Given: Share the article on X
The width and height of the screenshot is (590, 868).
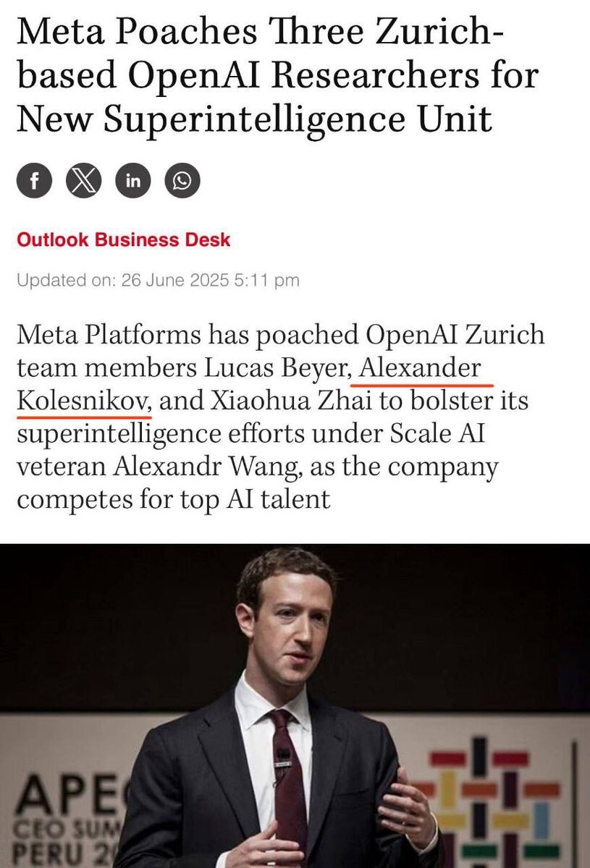Looking at the screenshot, I should [x=84, y=181].
